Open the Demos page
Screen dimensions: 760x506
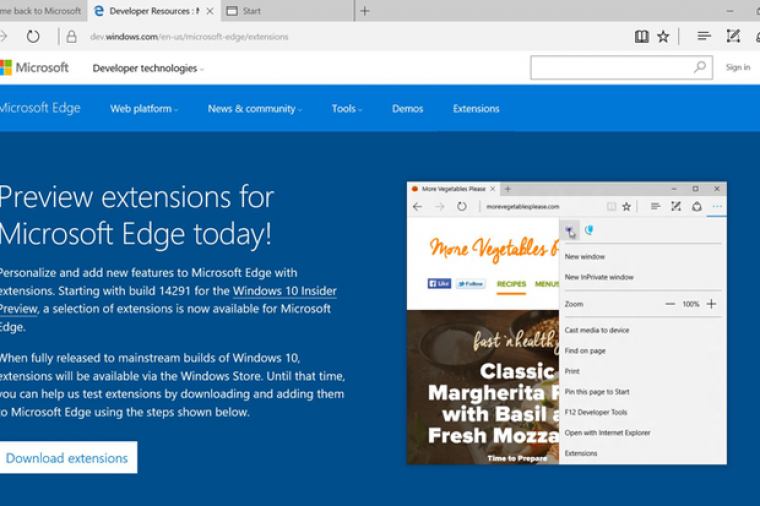408,109
